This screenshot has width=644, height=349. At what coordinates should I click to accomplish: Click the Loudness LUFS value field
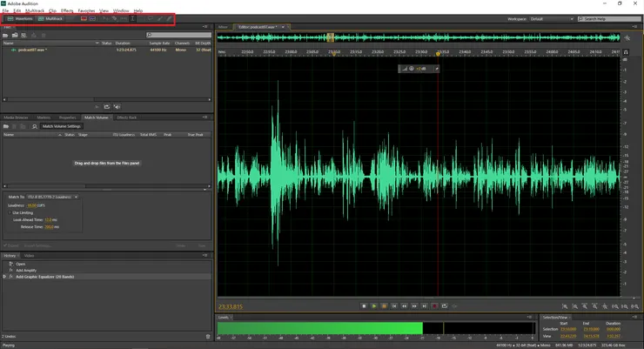tap(33, 205)
